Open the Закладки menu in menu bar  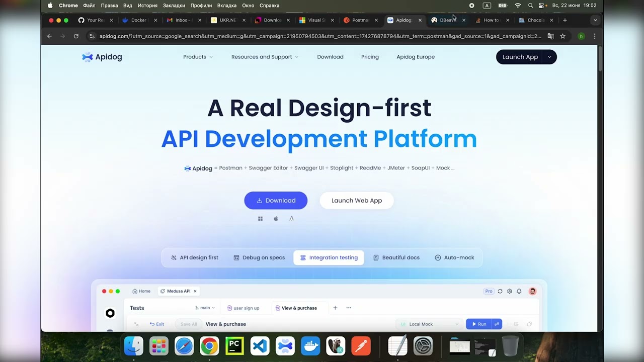[x=174, y=6]
